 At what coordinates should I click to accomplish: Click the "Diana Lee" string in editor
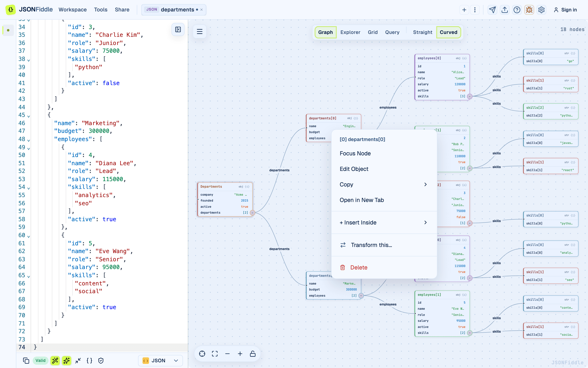point(114,163)
